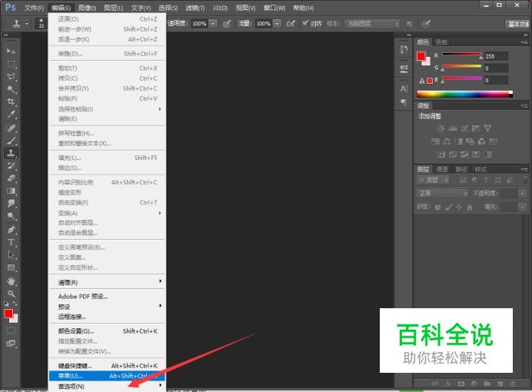Click the foreground color in toolbox
This screenshot has width=532, height=392.
[x=8, y=314]
